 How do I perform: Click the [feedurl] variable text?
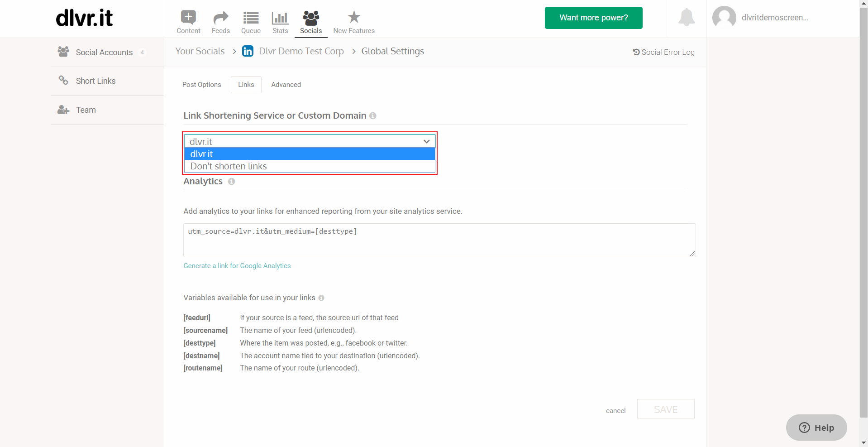click(197, 318)
